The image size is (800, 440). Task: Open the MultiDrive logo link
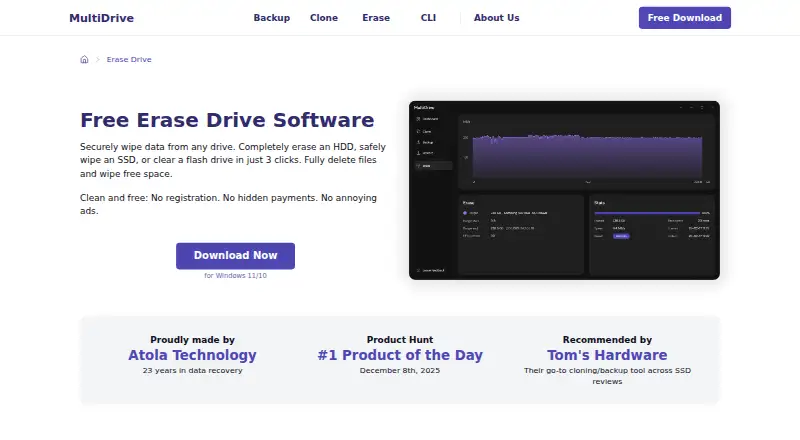pyautogui.click(x=102, y=18)
